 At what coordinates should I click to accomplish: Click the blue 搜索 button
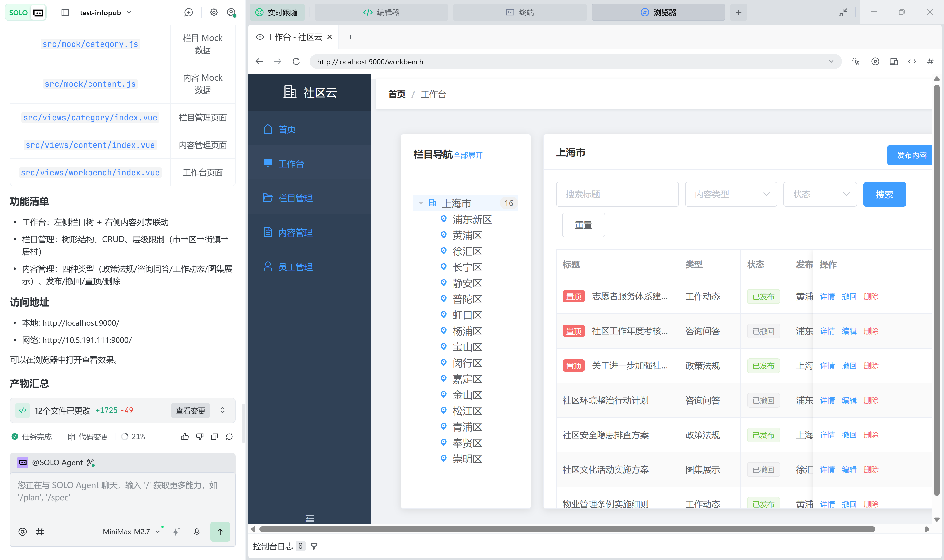click(884, 194)
